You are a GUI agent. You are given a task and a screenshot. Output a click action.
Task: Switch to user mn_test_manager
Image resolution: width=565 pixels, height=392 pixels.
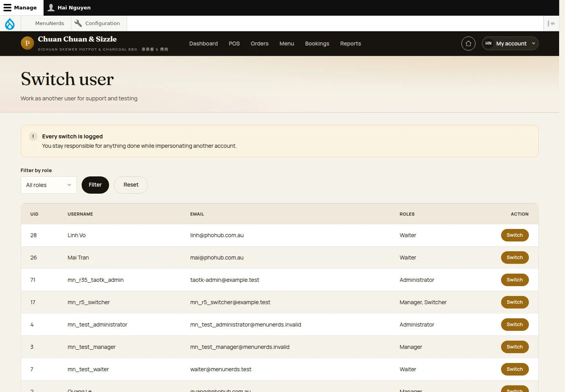point(515,347)
